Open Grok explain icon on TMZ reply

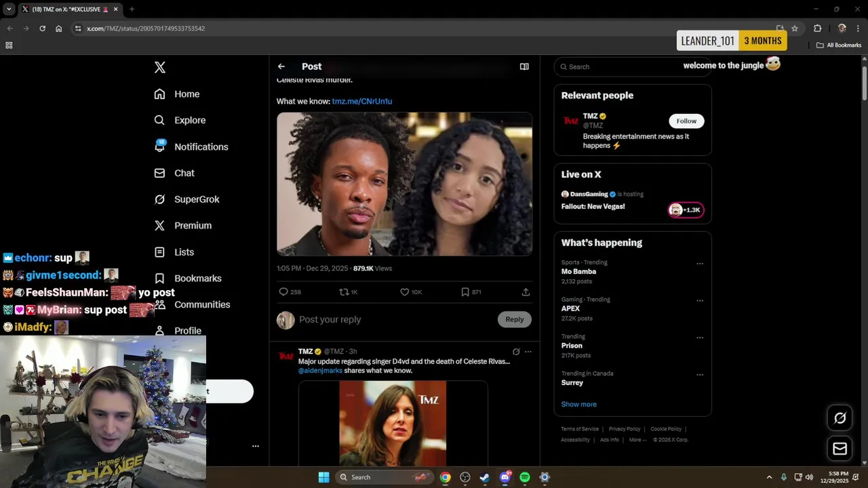click(x=516, y=352)
